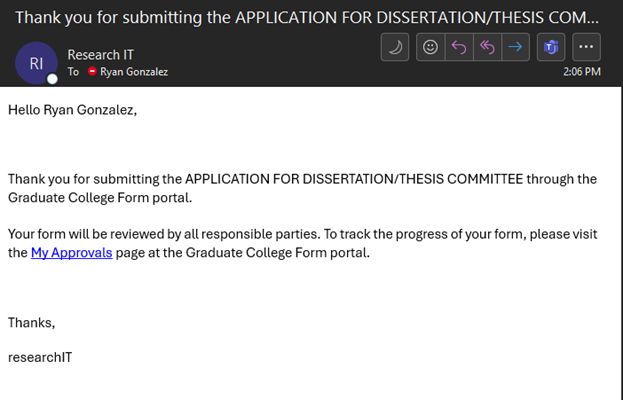Share the email to Teams

click(x=551, y=47)
